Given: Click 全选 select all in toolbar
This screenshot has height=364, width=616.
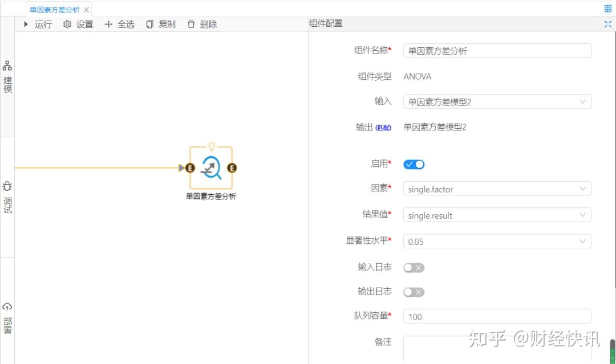Looking at the screenshot, I should coord(119,24).
